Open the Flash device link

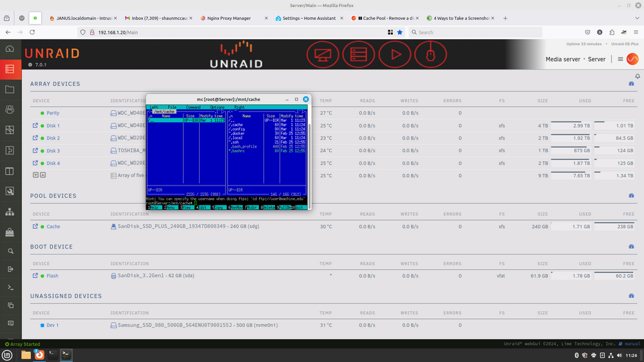52,276
